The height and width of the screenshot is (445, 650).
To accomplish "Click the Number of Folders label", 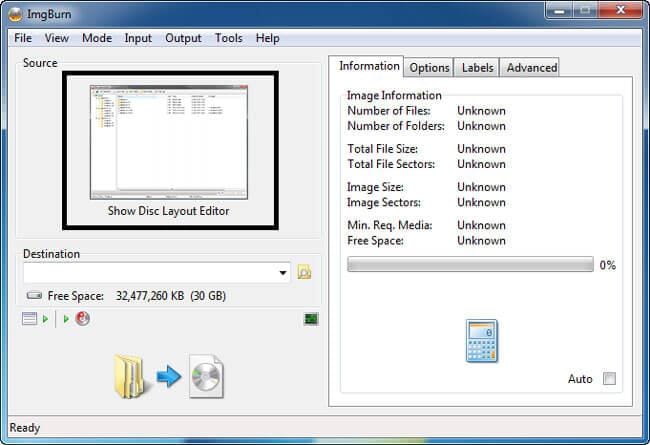I will (x=395, y=126).
